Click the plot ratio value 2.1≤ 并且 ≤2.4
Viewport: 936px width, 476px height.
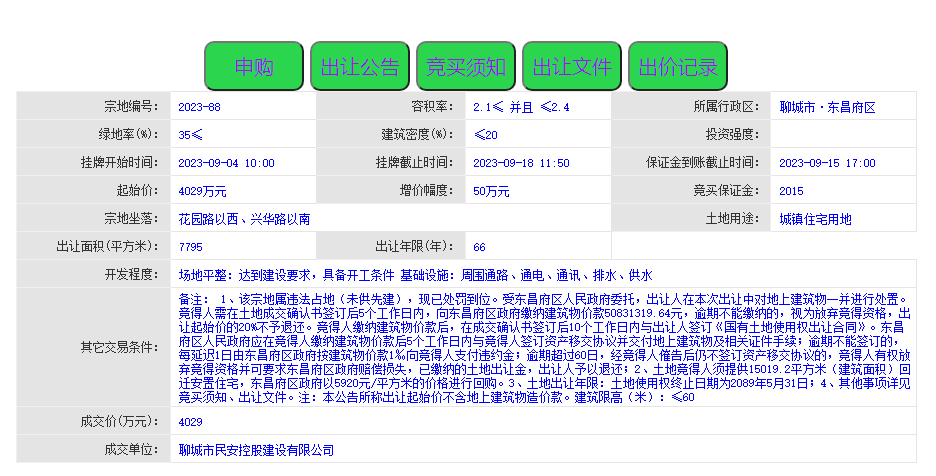521,107
